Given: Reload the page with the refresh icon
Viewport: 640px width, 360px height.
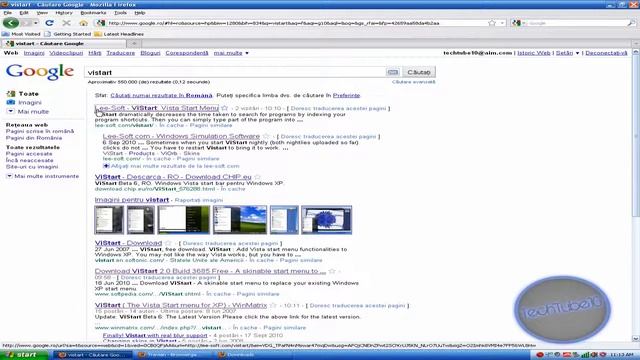Looking at the screenshot, I should 49,23.
